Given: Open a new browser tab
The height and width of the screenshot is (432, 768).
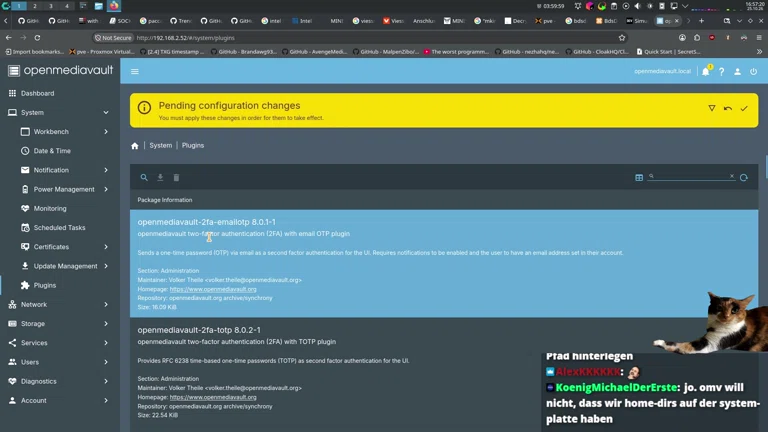Looking at the screenshot, I should 701,21.
